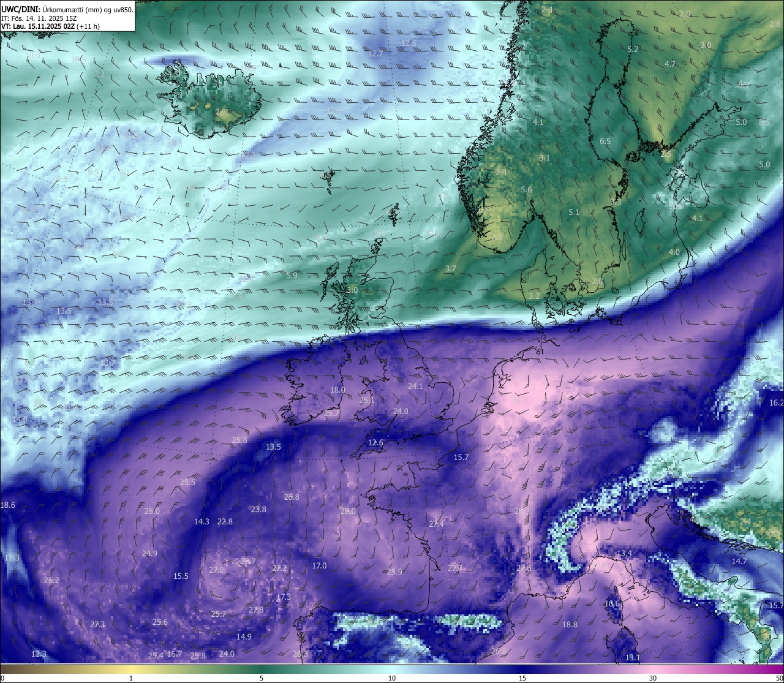Viewport: 784px width, 683px height.
Task: Click the map value 25.1
Action: [366, 401]
